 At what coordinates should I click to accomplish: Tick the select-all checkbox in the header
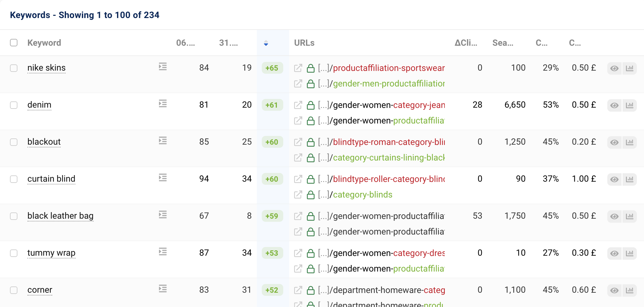tap(14, 43)
